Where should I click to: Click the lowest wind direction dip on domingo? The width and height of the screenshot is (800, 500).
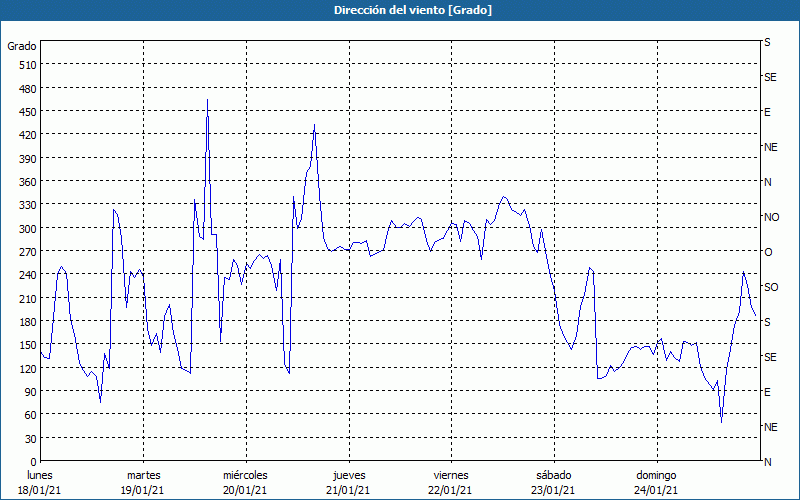click(x=721, y=422)
